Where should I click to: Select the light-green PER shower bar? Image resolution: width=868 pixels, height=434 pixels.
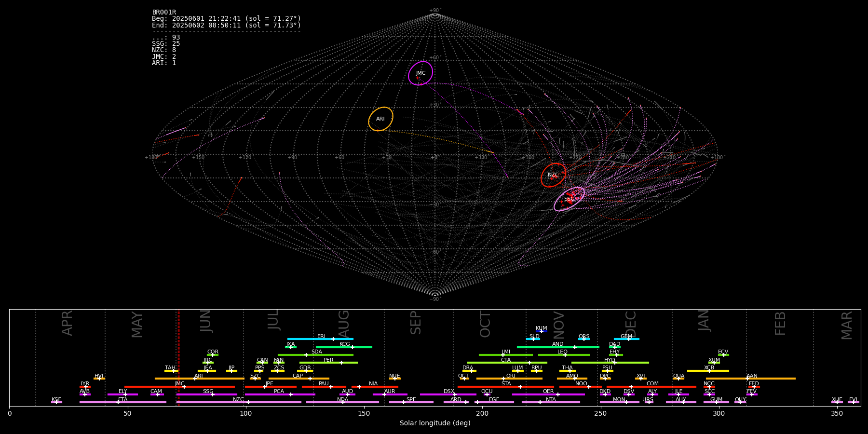point(328,363)
